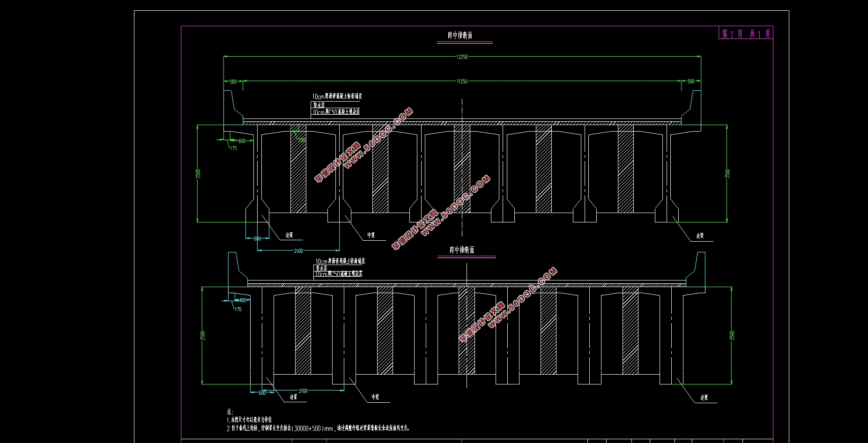This screenshot has width=868, height=443.
Task: Click the 175 dimension in lower section
Action: pyautogui.click(x=238, y=310)
